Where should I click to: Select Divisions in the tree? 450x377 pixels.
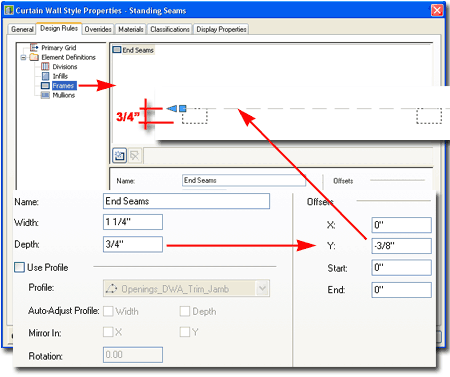tap(65, 67)
